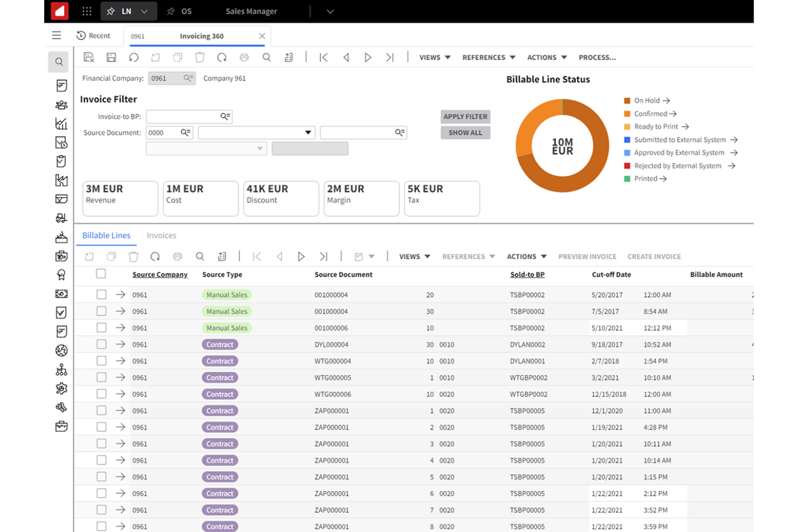This screenshot has width=798, height=532.
Task: Click the globe icon in the left sidebar
Action: (61, 350)
